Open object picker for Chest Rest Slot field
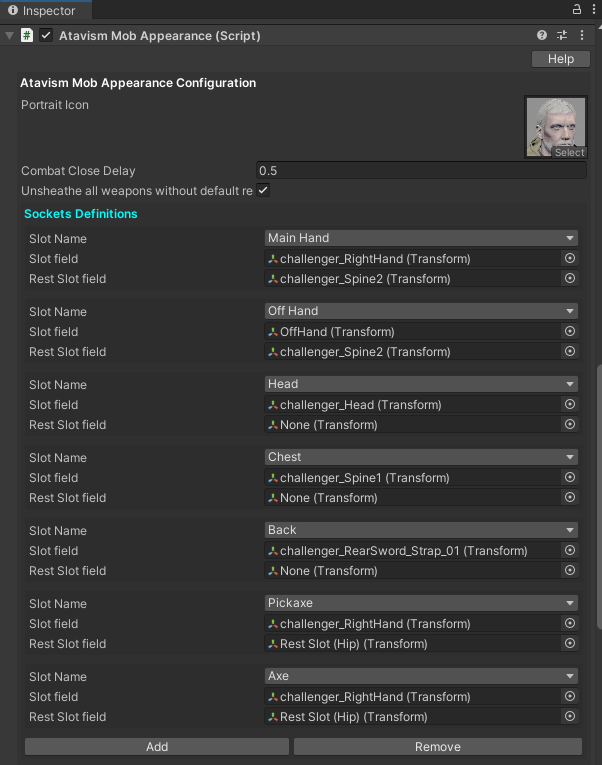Viewport: 602px width, 765px height. [570, 498]
